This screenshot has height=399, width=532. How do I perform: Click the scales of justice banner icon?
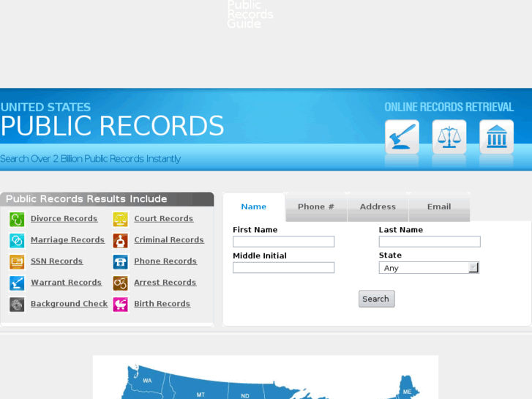coord(449,137)
